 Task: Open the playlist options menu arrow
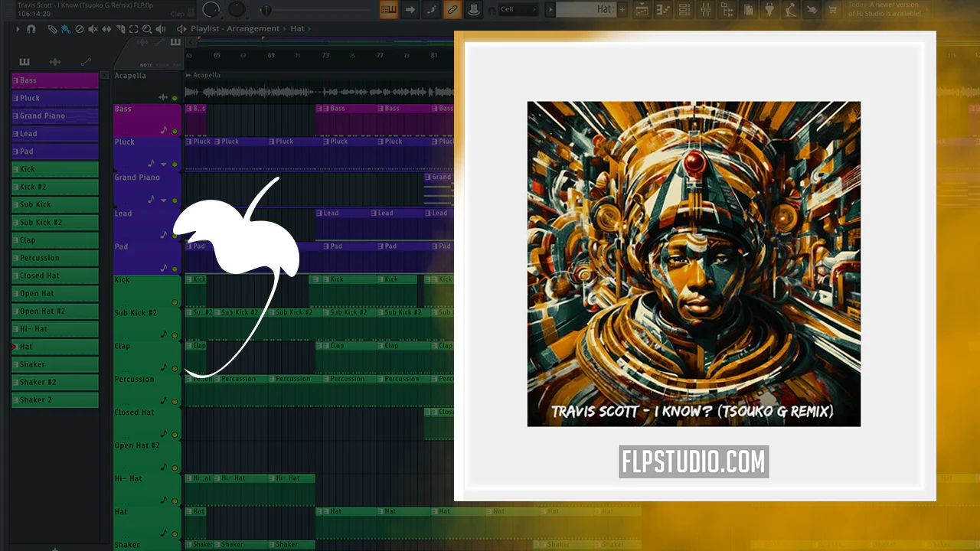coord(18,29)
